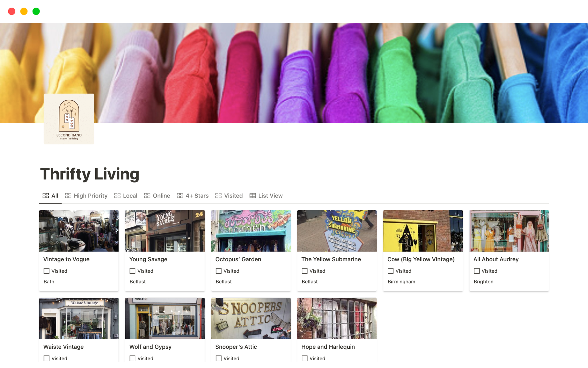Click the gallery icon beside the All view
Viewport: 588px width, 368px height.
coord(46,195)
